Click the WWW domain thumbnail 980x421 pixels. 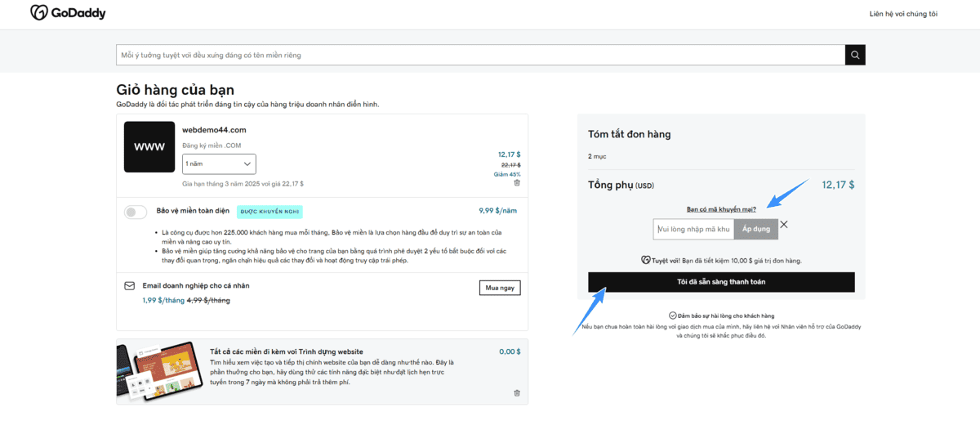coord(149,147)
